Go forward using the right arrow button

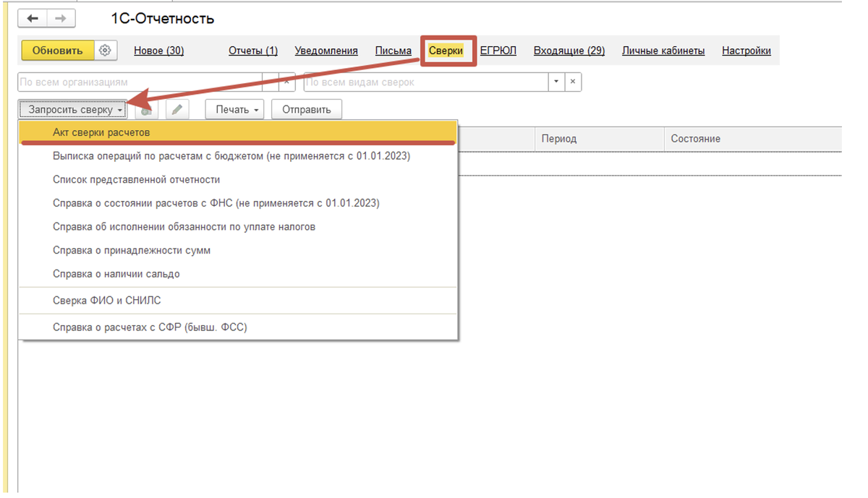[60, 19]
